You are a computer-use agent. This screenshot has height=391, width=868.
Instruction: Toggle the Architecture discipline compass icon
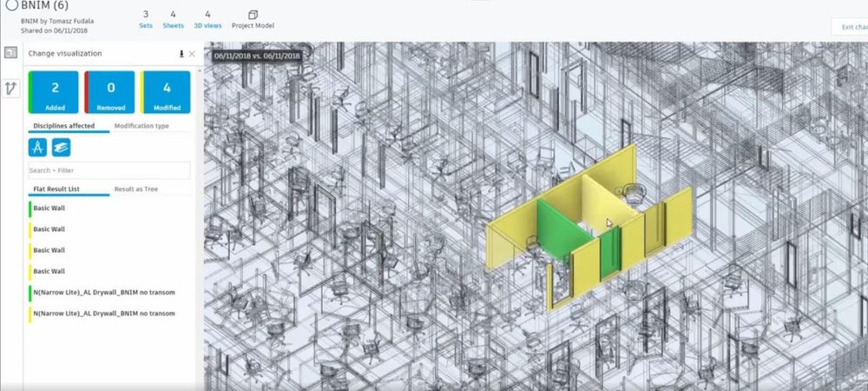click(x=37, y=148)
